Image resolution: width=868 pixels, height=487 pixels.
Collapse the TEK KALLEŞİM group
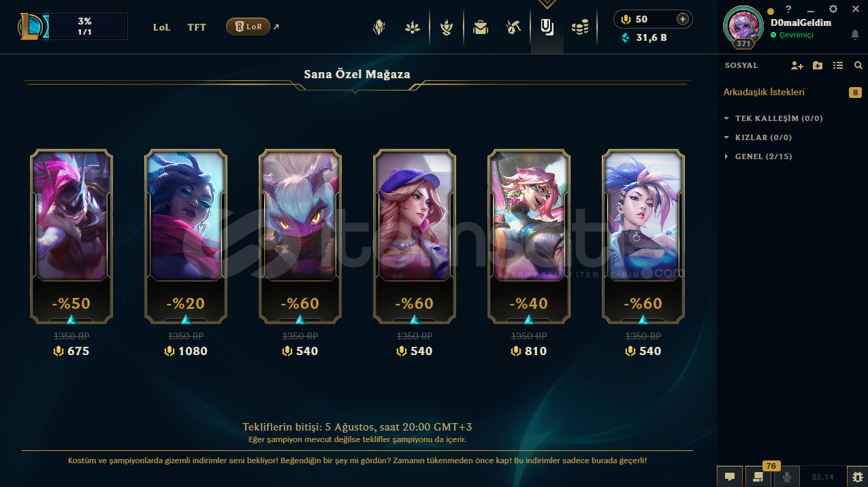coord(774,118)
